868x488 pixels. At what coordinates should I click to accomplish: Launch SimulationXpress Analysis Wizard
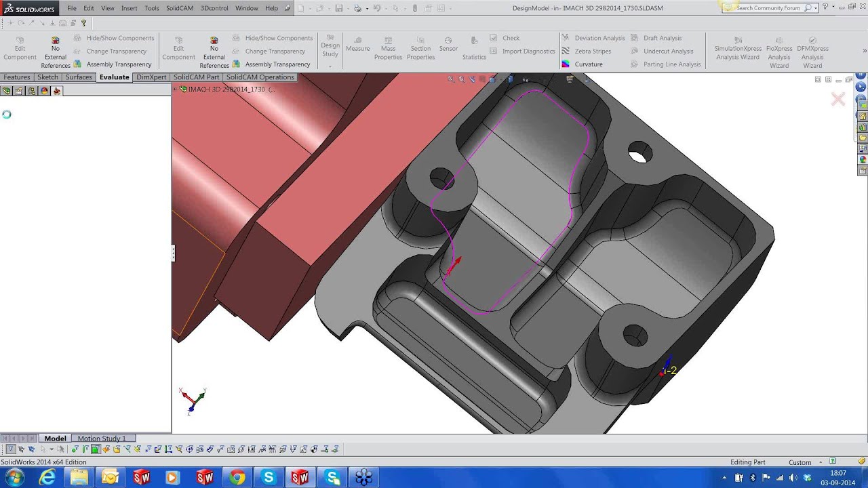(738, 49)
